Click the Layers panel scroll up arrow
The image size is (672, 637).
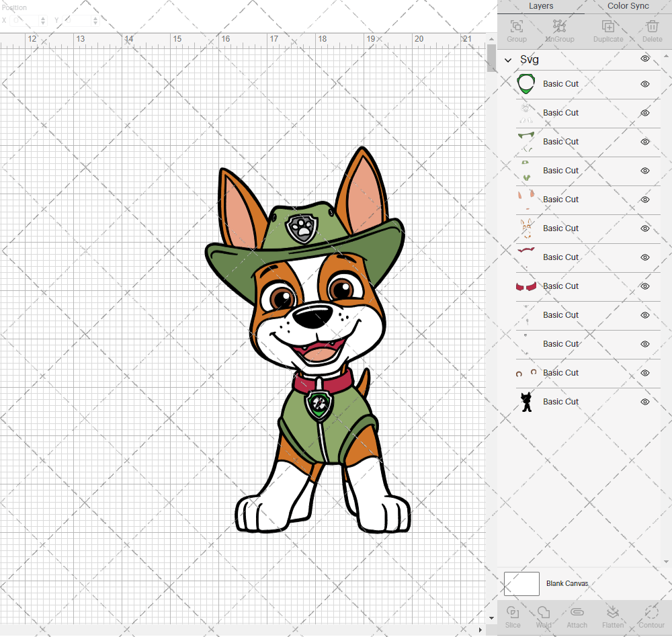(x=665, y=56)
